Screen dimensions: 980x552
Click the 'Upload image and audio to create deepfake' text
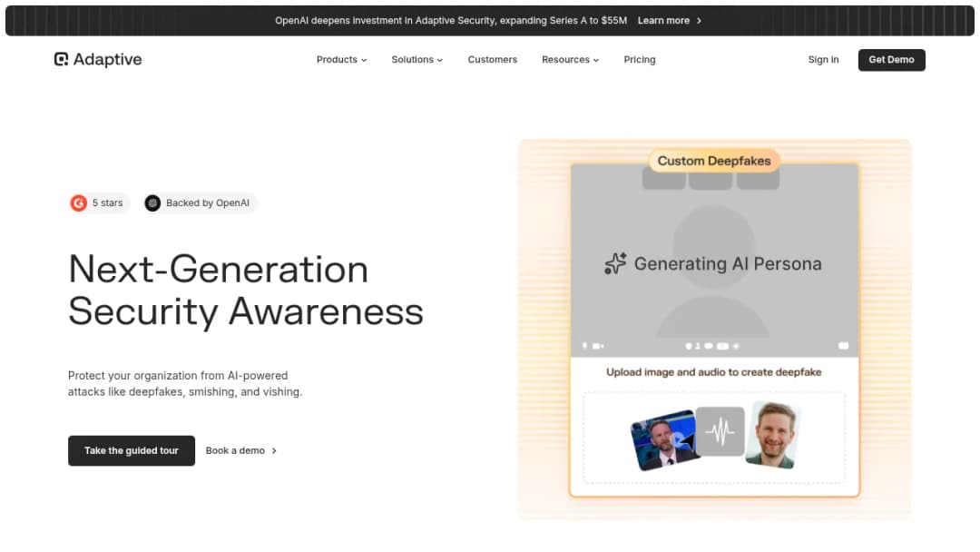pyautogui.click(x=714, y=372)
